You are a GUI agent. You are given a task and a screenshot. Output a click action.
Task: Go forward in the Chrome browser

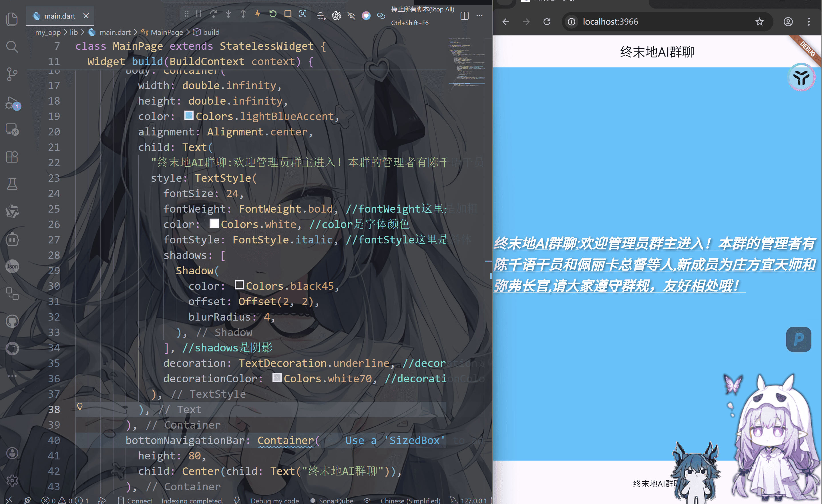526,22
